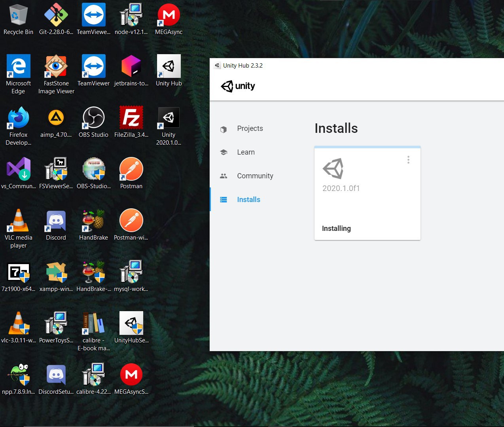Select the Discord shortcut icon
The width and height of the screenshot is (504, 427).
[56, 225]
